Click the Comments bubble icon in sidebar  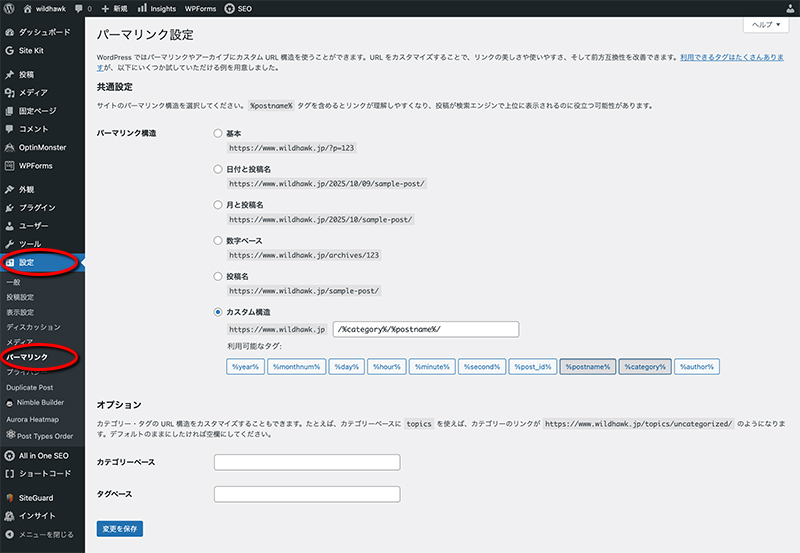(9, 129)
